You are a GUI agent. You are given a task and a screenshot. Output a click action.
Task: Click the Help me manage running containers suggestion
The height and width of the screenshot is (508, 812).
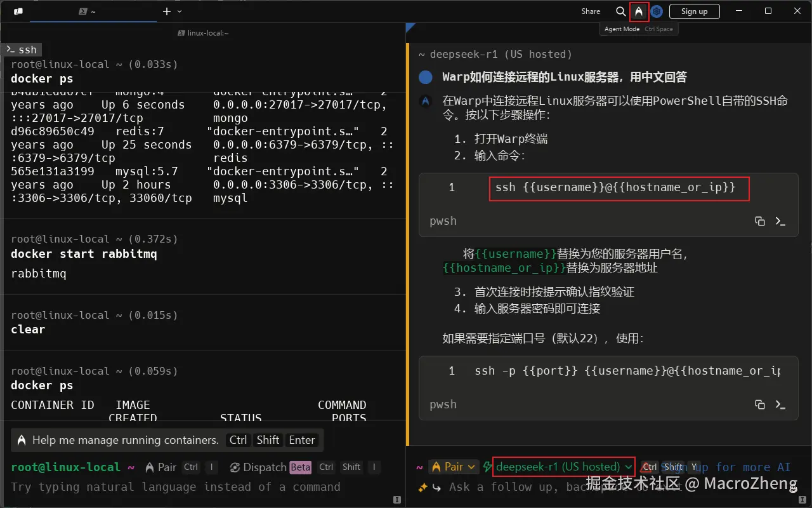click(x=167, y=440)
